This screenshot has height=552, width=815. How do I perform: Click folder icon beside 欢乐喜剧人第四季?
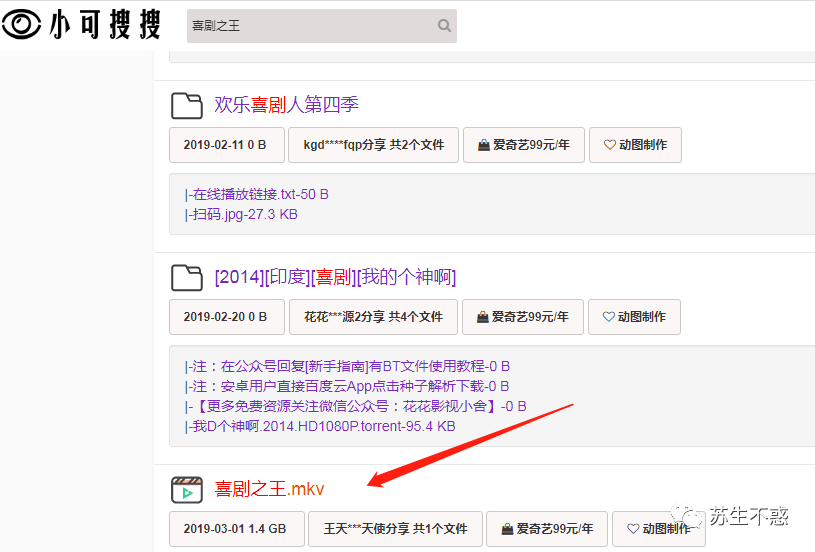coord(187,106)
